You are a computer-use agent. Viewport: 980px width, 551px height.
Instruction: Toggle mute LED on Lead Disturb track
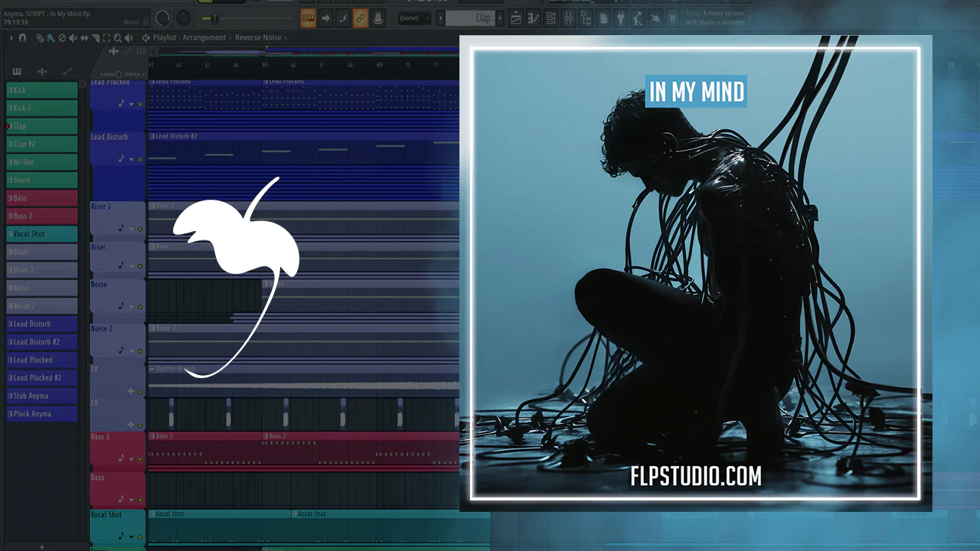click(140, 160)
